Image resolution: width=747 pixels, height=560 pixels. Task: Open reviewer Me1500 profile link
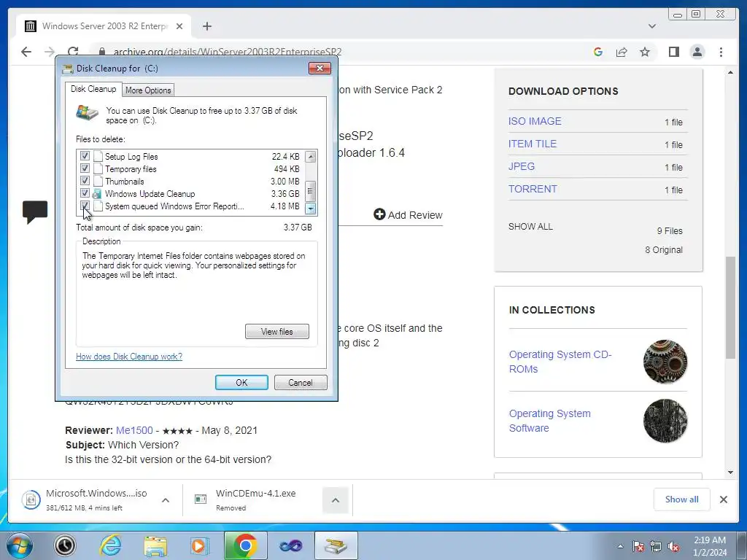pyautogui.click(x=134, y=430)
